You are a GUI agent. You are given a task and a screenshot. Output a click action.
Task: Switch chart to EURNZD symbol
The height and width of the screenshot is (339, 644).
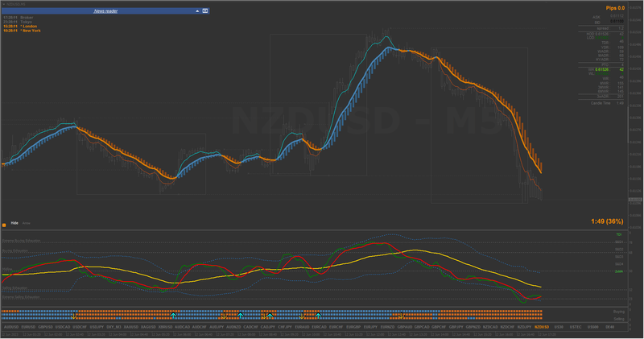[387, 327]
